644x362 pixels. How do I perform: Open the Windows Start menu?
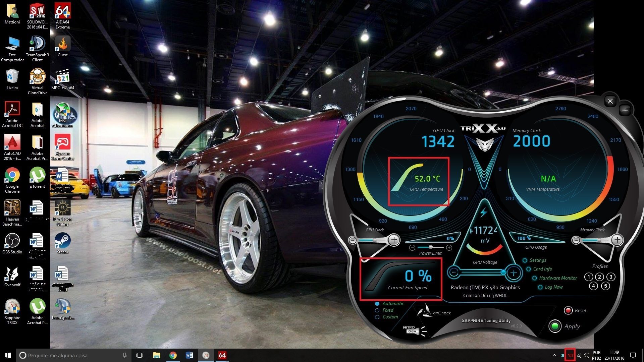(8, 355)
